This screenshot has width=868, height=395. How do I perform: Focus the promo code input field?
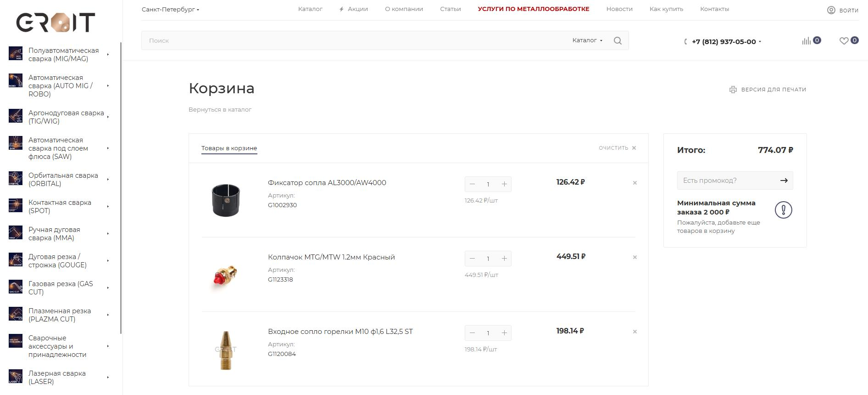pos(727,181)
